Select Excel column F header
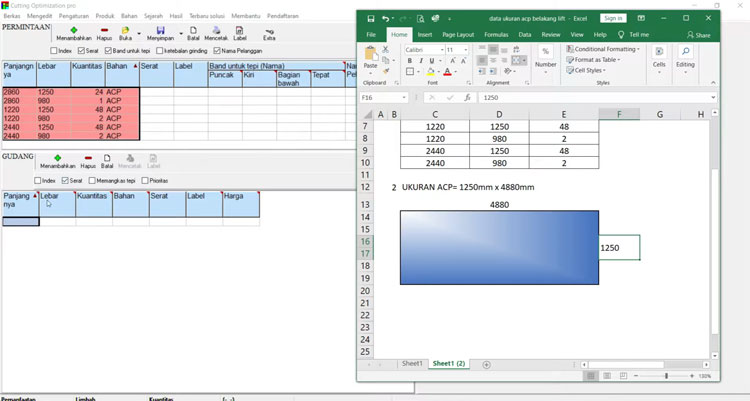The height and width of the screenshot is (401, 750). [x=619, y=114]
